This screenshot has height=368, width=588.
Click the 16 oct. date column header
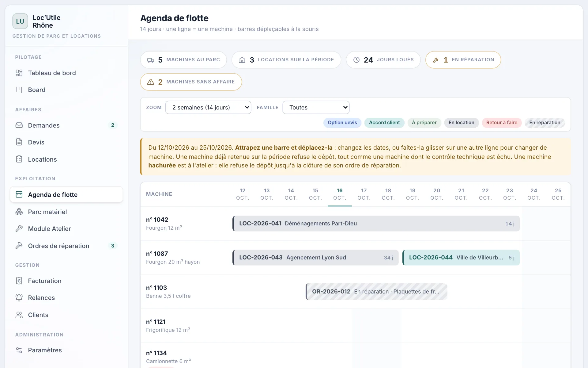tap(340, 194)
